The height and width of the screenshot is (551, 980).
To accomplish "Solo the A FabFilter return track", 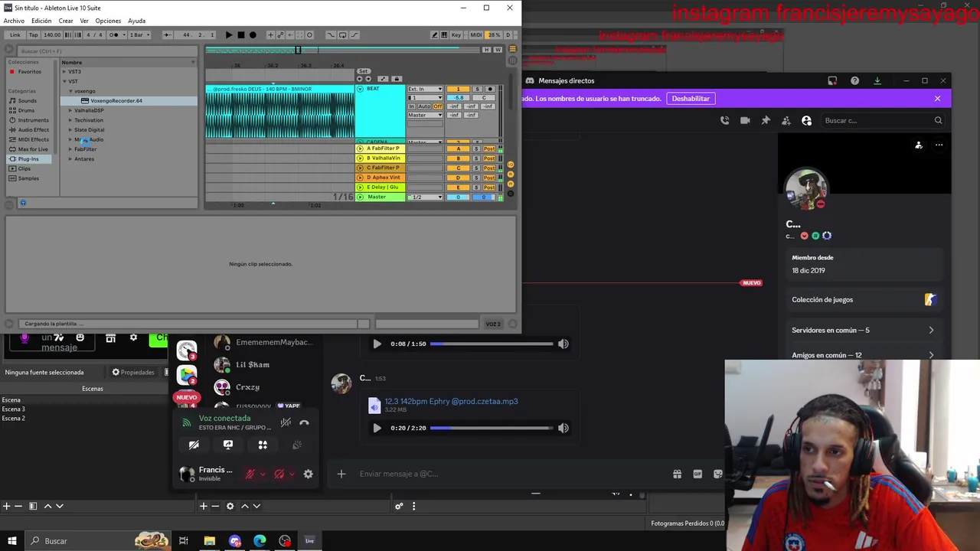I will [476, 148].
